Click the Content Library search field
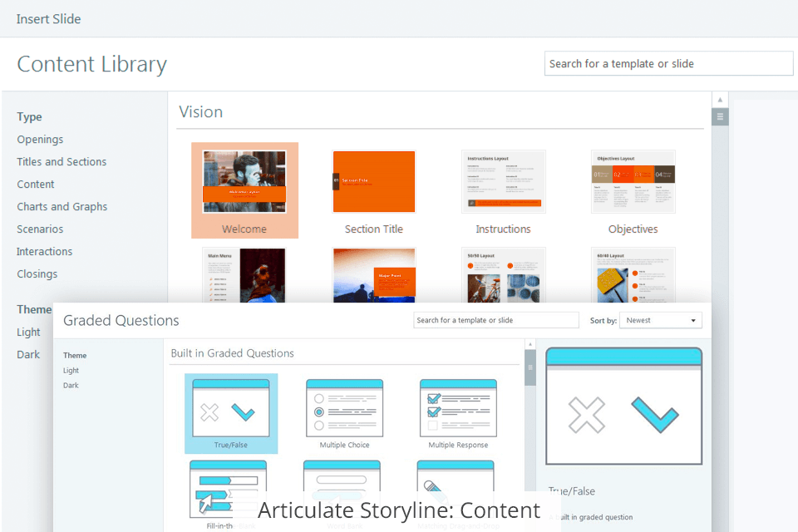798x532 pixels. click(x=668, y=64)
